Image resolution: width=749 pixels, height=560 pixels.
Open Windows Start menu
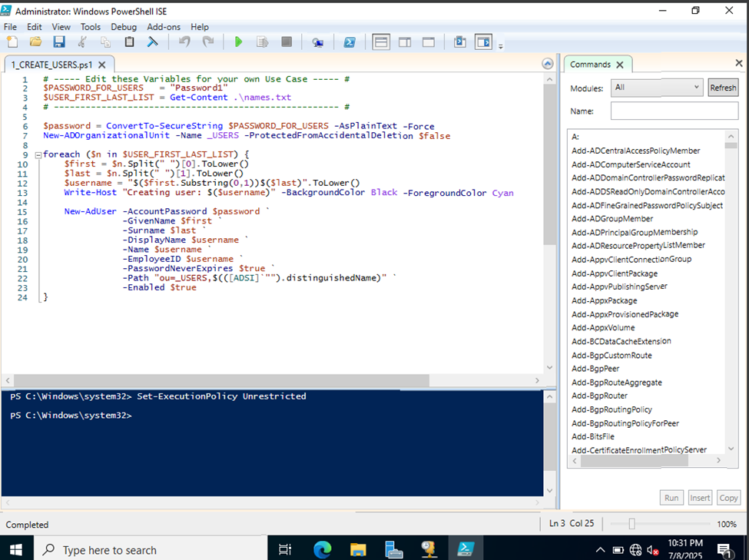(x=16, y=549)
